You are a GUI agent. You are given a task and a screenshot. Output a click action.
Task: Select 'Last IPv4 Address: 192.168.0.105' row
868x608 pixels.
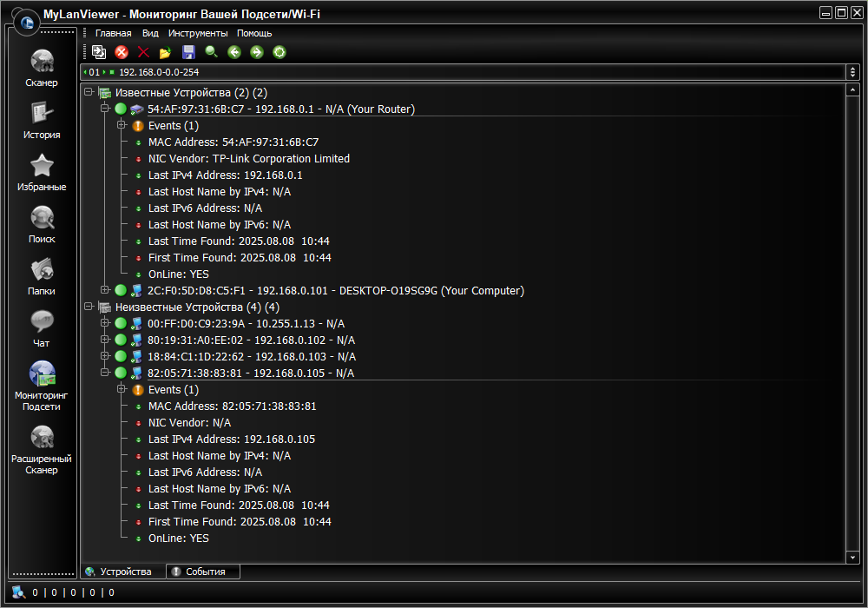232,439
